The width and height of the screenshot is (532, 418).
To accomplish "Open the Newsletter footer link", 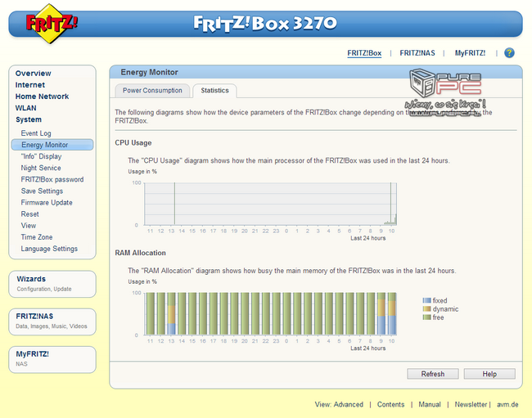I will (471, 404).
